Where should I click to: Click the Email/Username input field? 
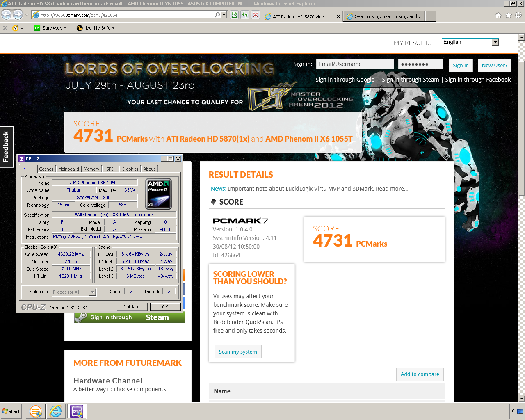pyautogui.click(x=355, y=64)
